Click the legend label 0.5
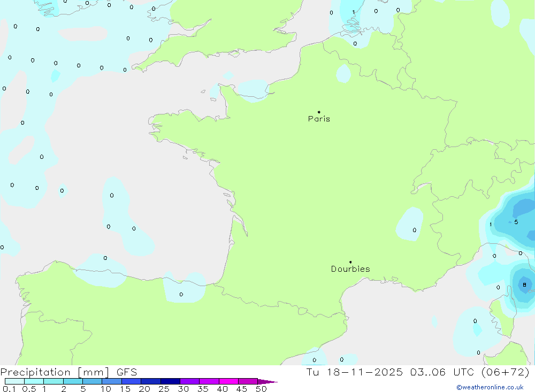This screenshot has height=392, width=535. tap(29, 389)
